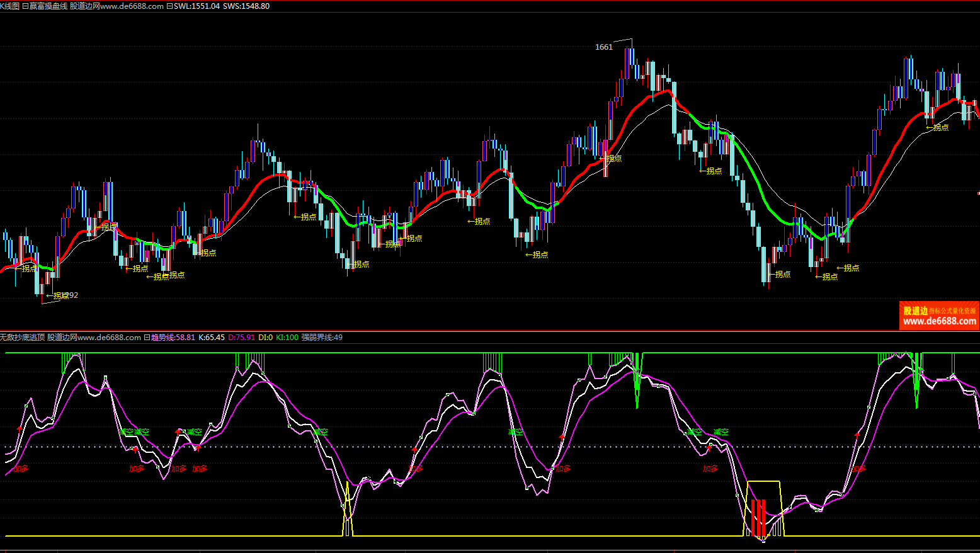Select the K线图 title label
Image resolution: width=980 pixels, height=553 pixels.
[x=10, y=6]
